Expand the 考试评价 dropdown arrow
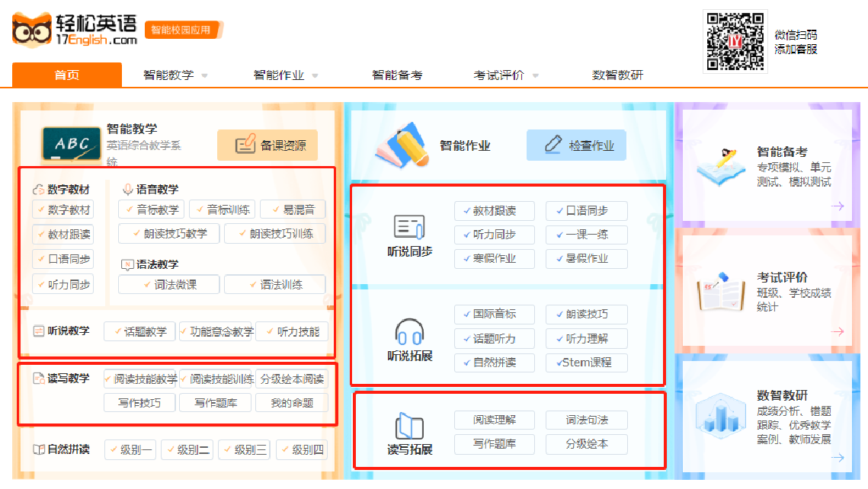Screen dimensions: 868x489 pos(535,75)
